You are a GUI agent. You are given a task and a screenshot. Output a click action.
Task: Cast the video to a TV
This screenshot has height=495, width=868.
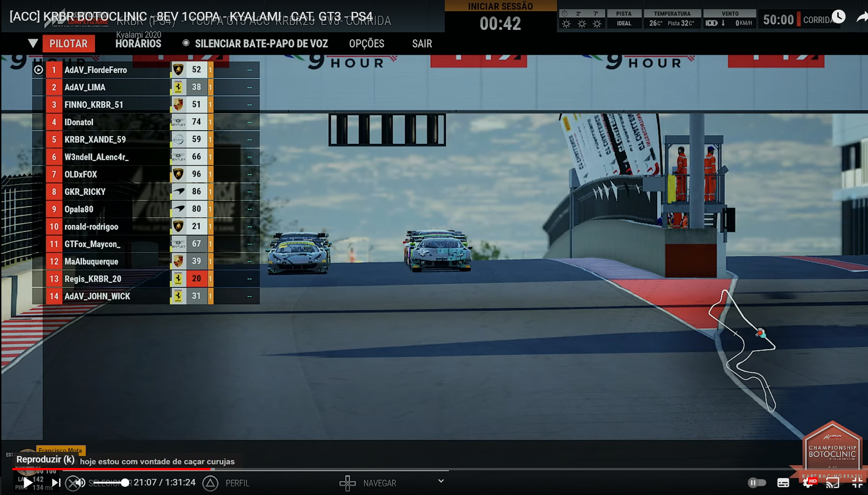tap(833, 483)
